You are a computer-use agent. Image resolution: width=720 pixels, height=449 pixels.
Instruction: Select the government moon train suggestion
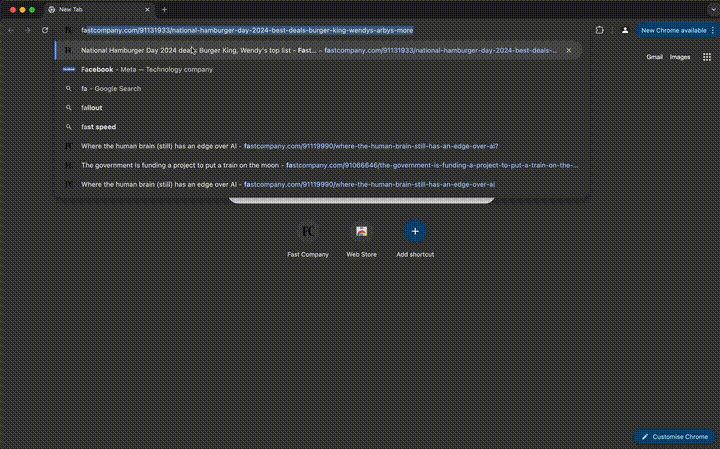click(x=318, y=165)
